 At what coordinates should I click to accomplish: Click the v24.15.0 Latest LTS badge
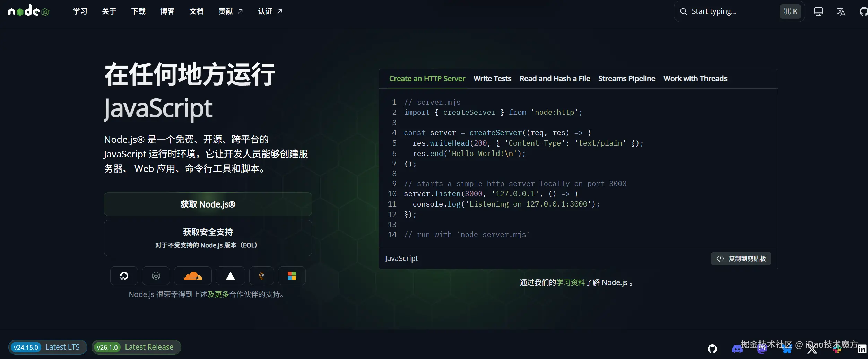click(x=47, y=347)
